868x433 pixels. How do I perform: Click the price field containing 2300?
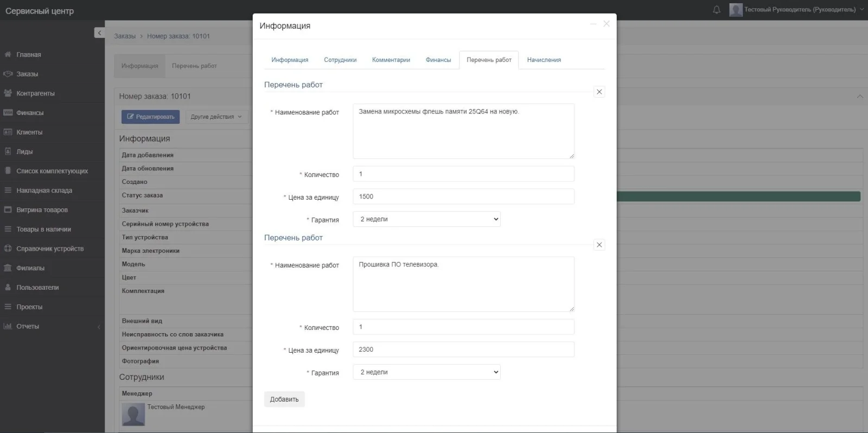click(463, 349)
